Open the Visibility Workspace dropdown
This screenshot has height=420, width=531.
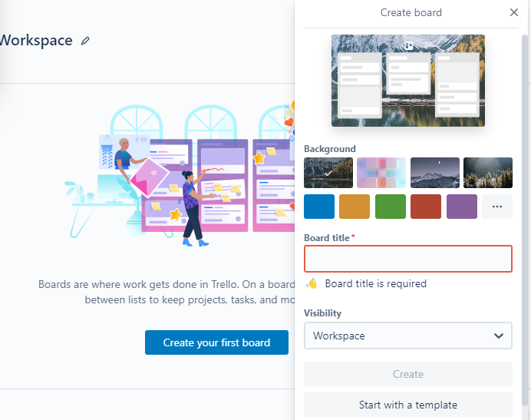pos(408,336)
